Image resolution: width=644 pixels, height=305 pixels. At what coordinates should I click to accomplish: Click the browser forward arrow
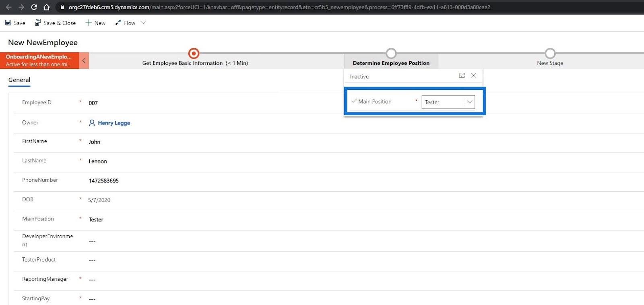pos(21,7)
